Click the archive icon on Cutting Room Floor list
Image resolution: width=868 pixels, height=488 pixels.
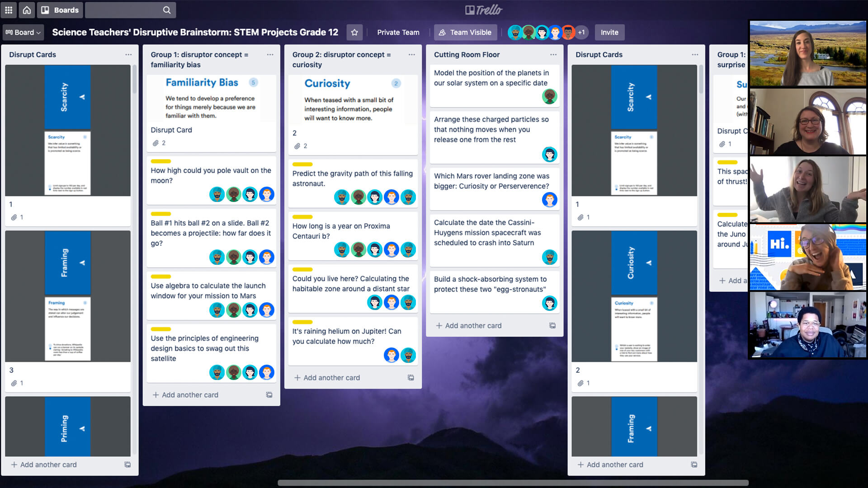tap(552, 325)
